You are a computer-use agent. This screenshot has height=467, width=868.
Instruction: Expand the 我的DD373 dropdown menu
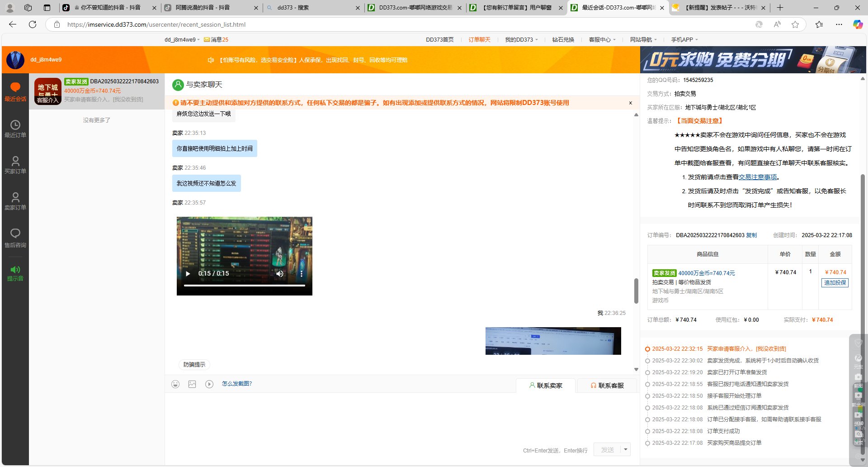click(521, 40)
